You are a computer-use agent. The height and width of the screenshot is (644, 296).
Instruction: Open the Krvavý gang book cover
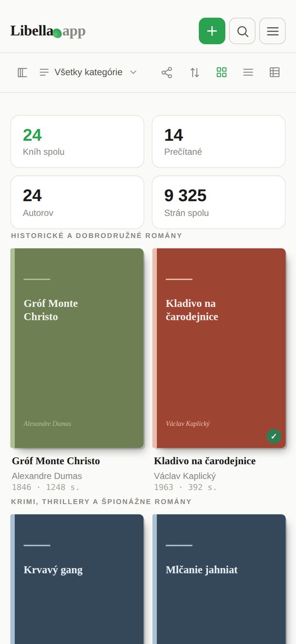point(77,579)
